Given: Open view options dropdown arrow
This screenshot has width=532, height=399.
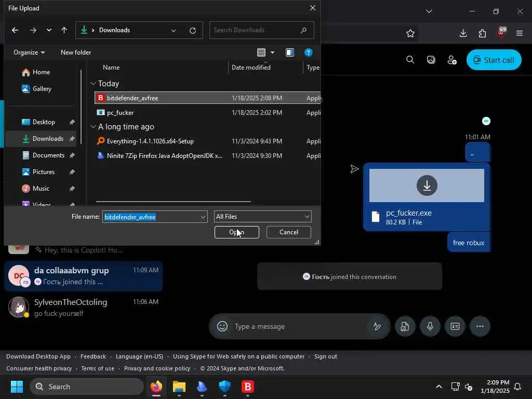Looking at the screenshot, I should click(272, 52).
